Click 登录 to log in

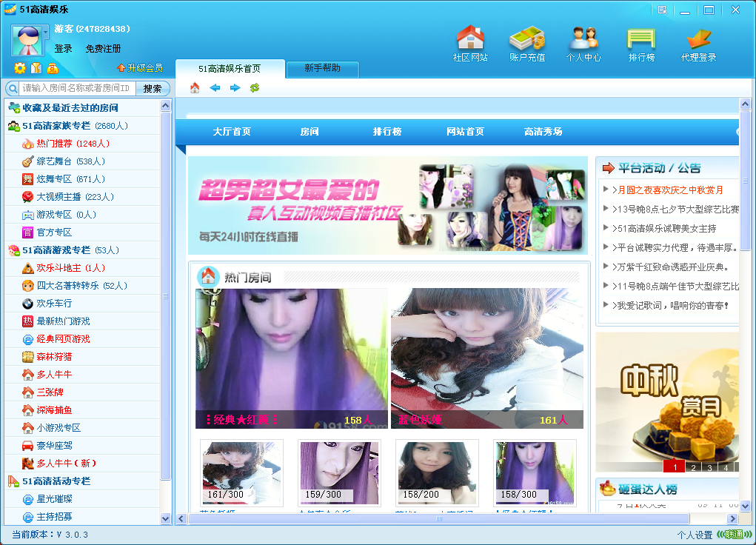pyautogui.click(x=63, y=49)
